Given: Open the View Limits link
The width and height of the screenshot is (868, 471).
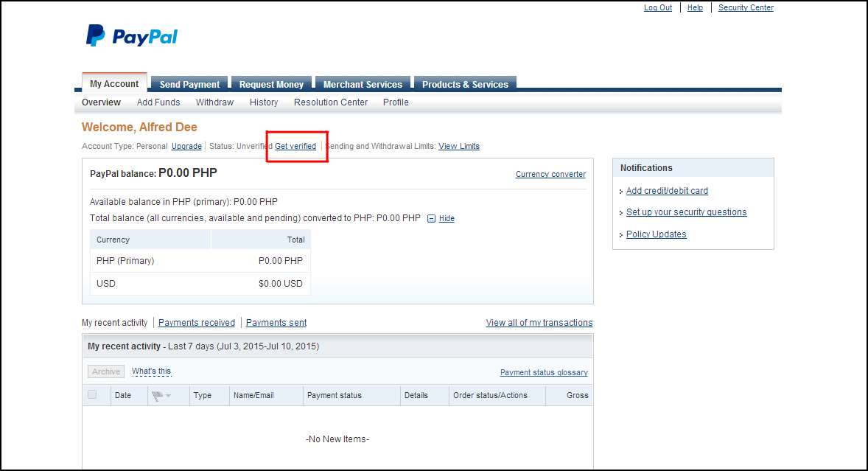Looking at the screenshot, I should point(459,146).
